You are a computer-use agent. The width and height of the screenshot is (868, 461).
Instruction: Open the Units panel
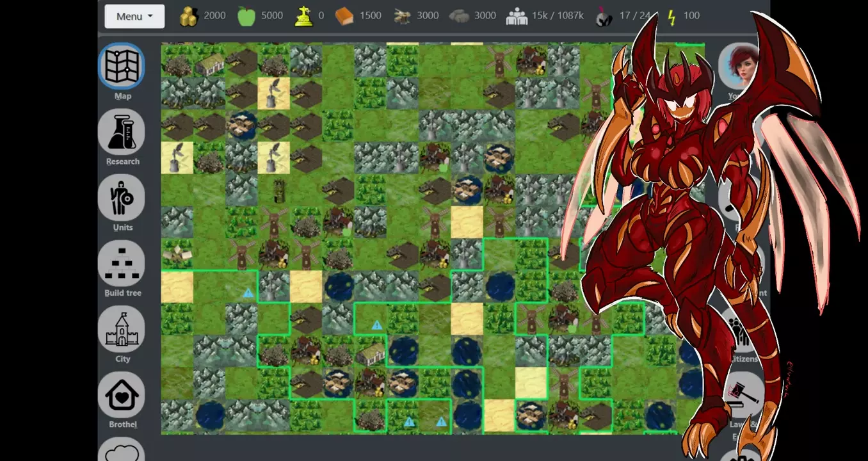coord(122,197)
